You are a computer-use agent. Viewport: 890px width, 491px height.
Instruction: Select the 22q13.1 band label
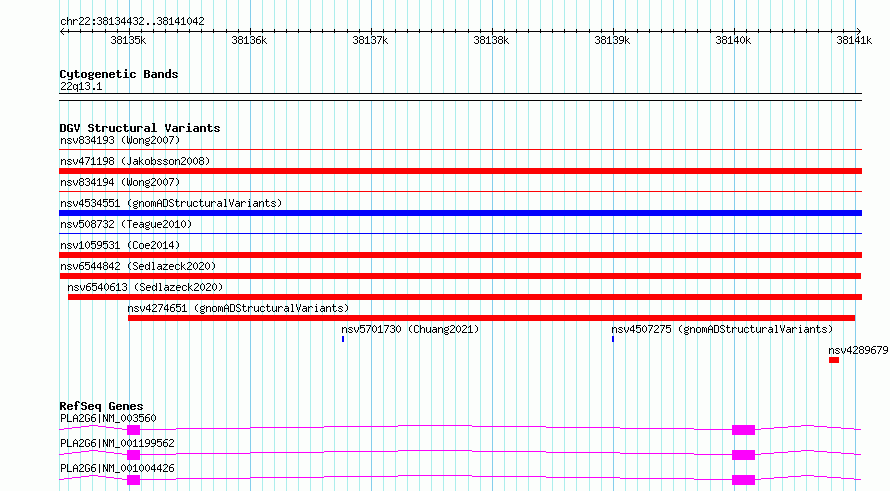coord(81,86)
